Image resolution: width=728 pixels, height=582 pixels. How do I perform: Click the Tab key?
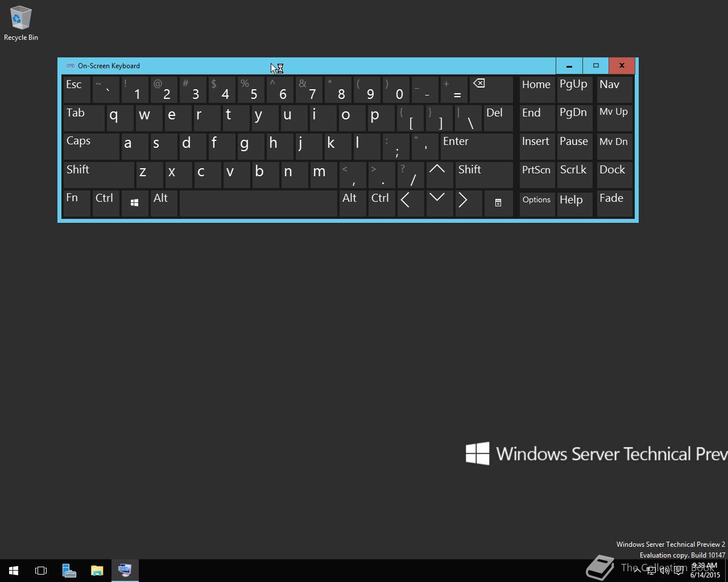coord(84,118)
